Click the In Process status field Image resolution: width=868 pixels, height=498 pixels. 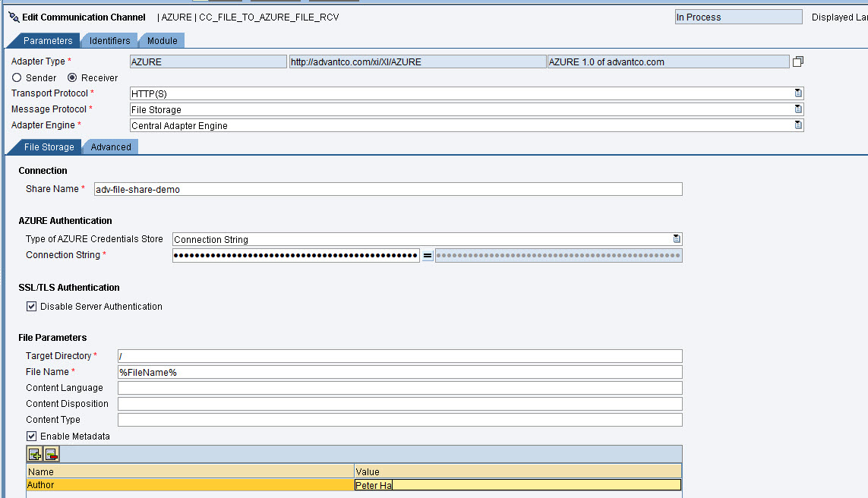pyautogui.click(x=738, y=17)
